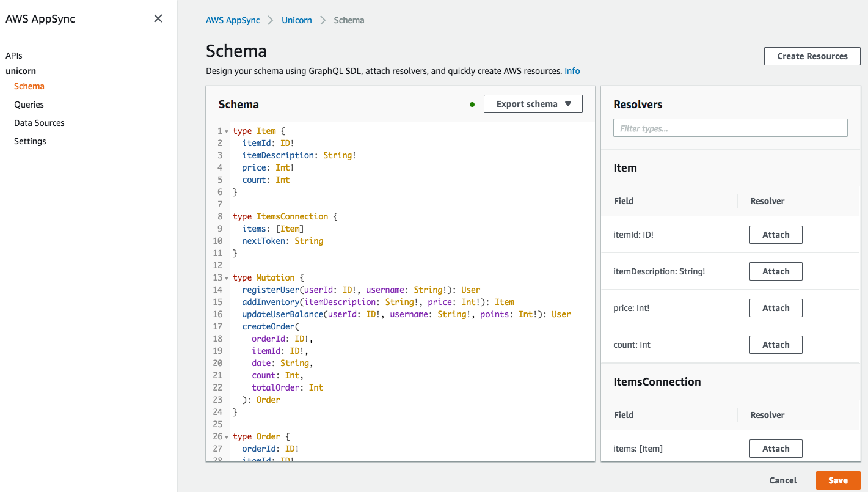
Task: Click the type ItemsConnection line
Action: coord(285,216)
